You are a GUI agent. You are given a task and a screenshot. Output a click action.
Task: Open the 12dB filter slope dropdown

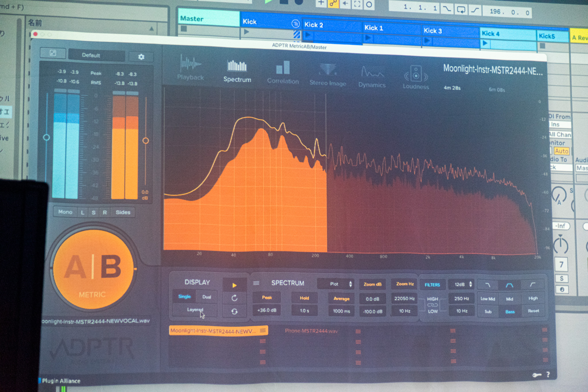click(461, 284)
